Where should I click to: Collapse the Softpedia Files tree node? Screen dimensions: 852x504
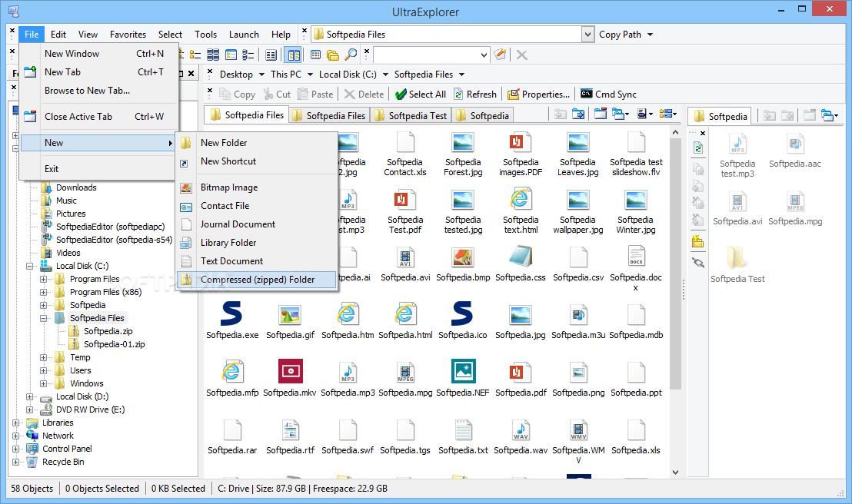coord(44,318)
